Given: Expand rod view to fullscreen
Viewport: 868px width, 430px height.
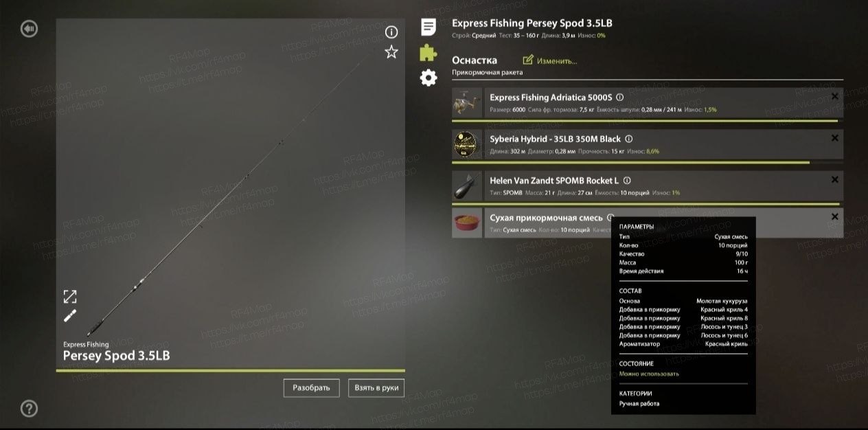Looking at the screenshot, I should pos(70,297).
